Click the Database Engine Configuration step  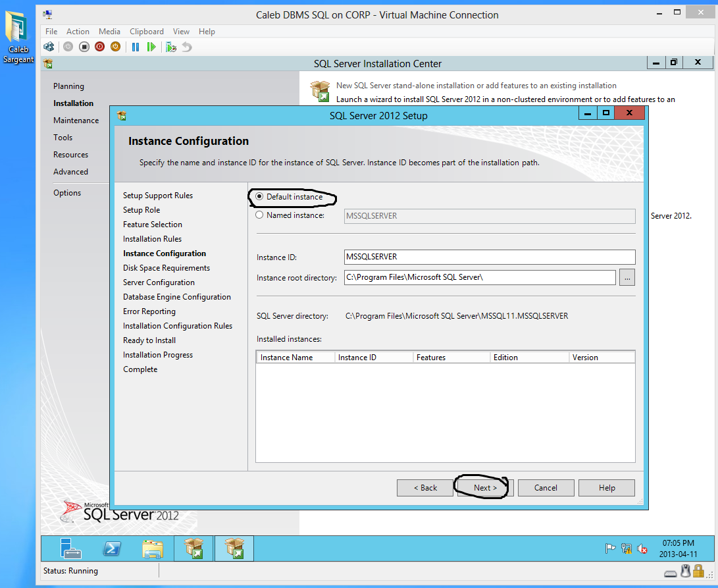pos(177,296)
